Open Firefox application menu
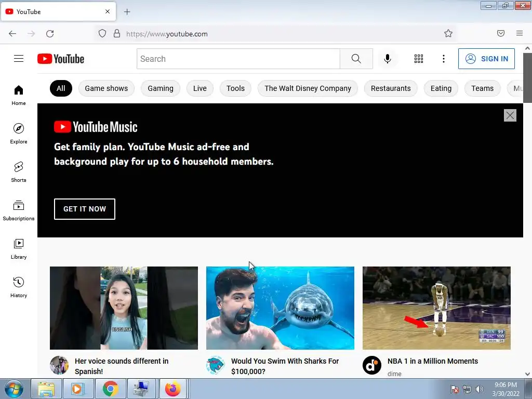This screenshot has width=532, height=399. pos(520,33)
